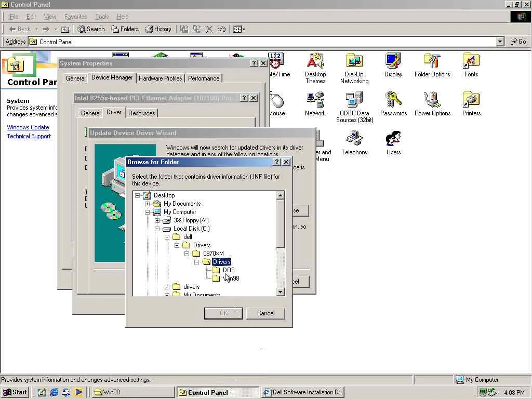This screenshot has height=399, width=532.
Task: Expand the My Documents node under Desktop
Action: (x=147, y=204)
